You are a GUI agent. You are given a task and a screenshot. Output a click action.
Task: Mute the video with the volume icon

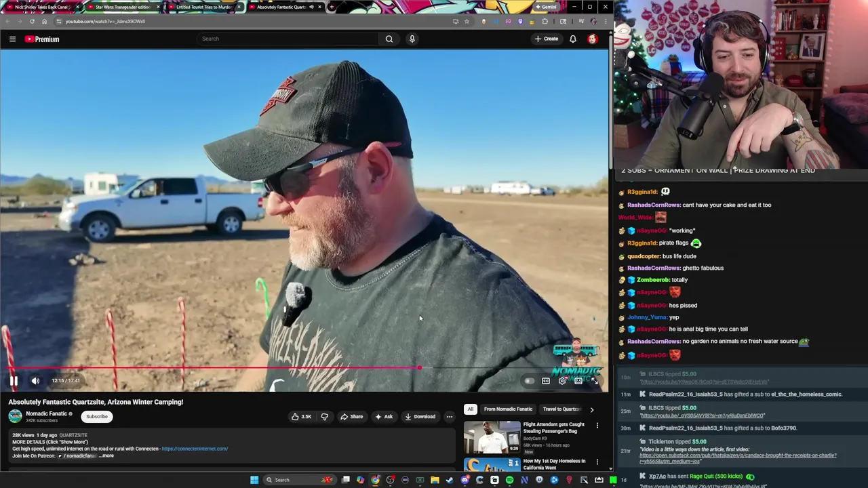click(35, 380)
